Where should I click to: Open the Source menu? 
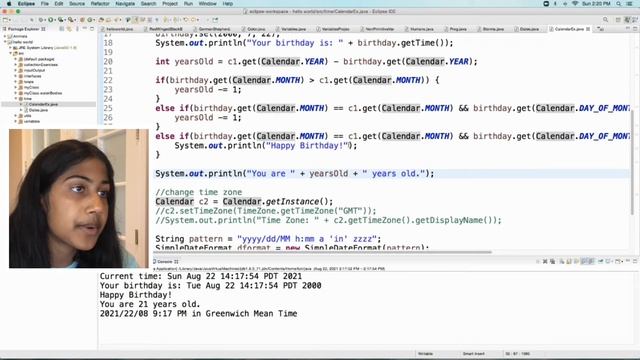pyautogui.click(x=77, y=4)
